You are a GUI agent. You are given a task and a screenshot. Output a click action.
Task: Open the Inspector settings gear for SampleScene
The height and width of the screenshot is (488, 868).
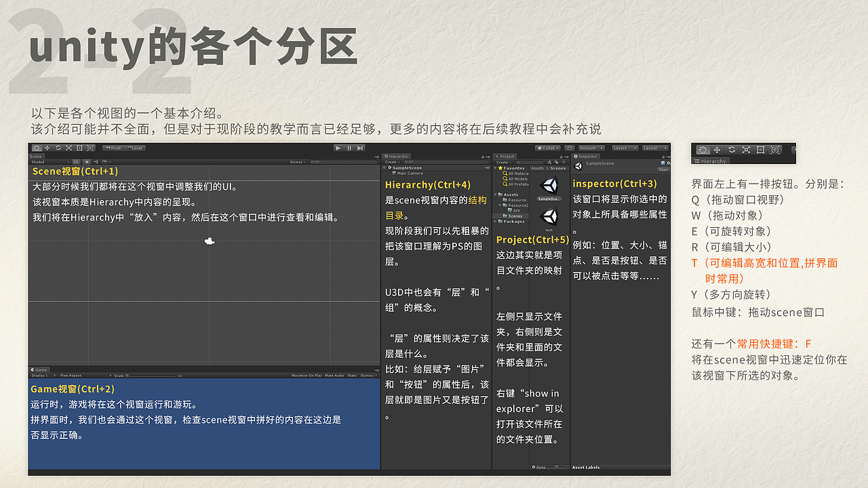click(669, 163)
